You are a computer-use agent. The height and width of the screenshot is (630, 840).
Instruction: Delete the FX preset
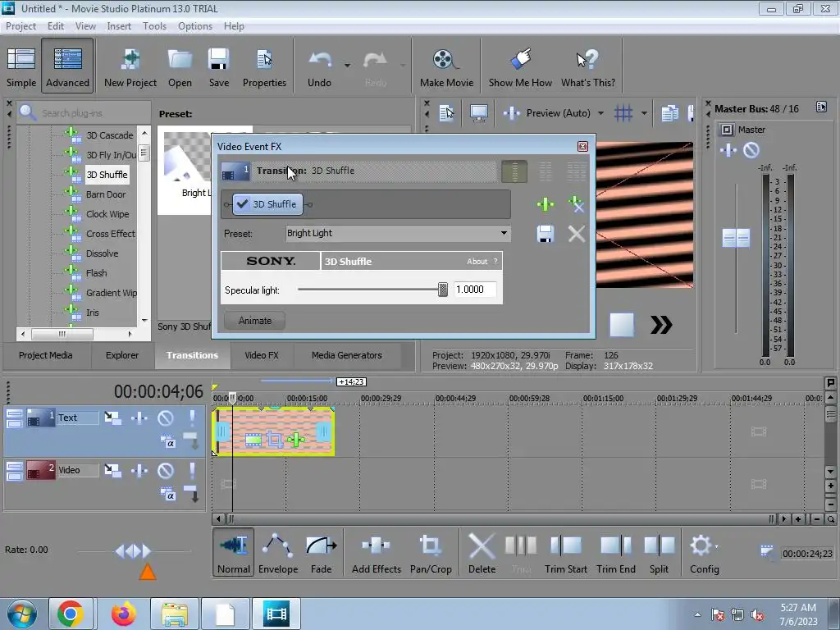(577, 234)
